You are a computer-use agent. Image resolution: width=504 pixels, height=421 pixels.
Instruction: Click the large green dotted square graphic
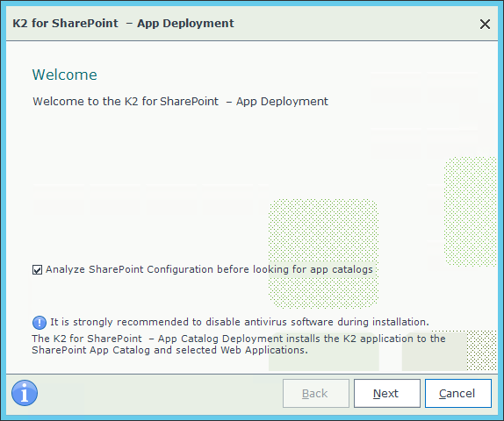(323, 253)
